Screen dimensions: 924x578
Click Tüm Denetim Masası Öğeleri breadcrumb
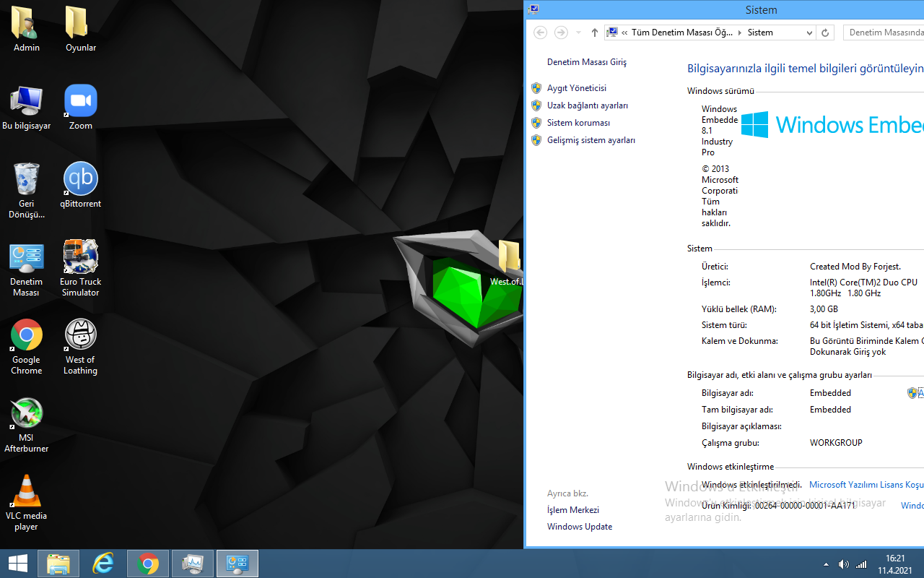682,33
